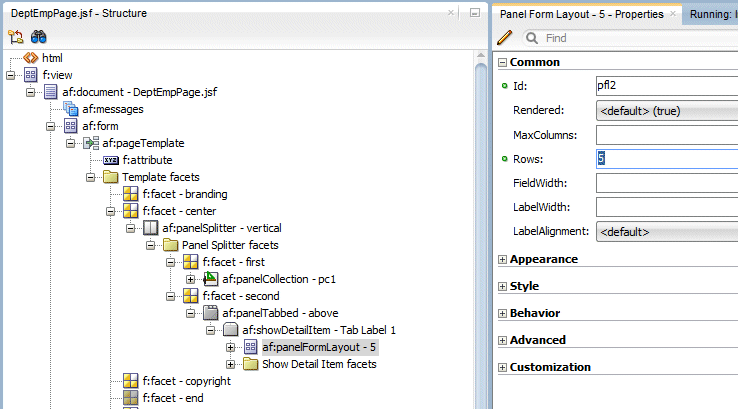Image resolution: width=738 pixels, height=409 pixels.
Task: Close the Properties tab
Action: [673, 14]
